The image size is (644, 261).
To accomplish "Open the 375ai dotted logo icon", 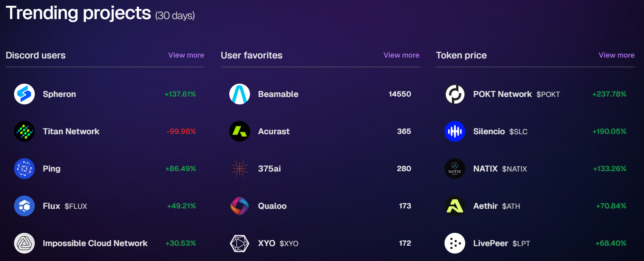I will pyautogui.click(x=240, y=169).
